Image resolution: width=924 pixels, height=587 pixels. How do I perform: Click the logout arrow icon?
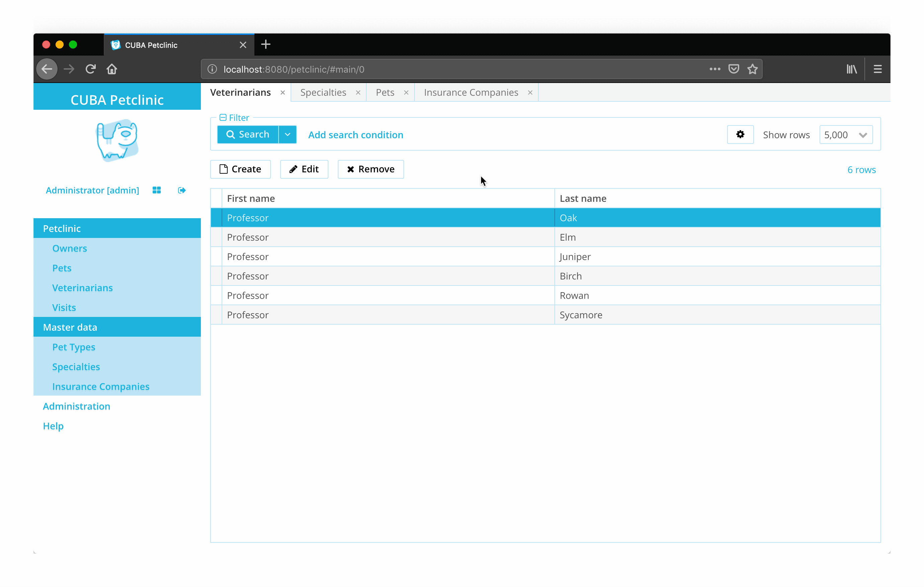click(182, 190)
